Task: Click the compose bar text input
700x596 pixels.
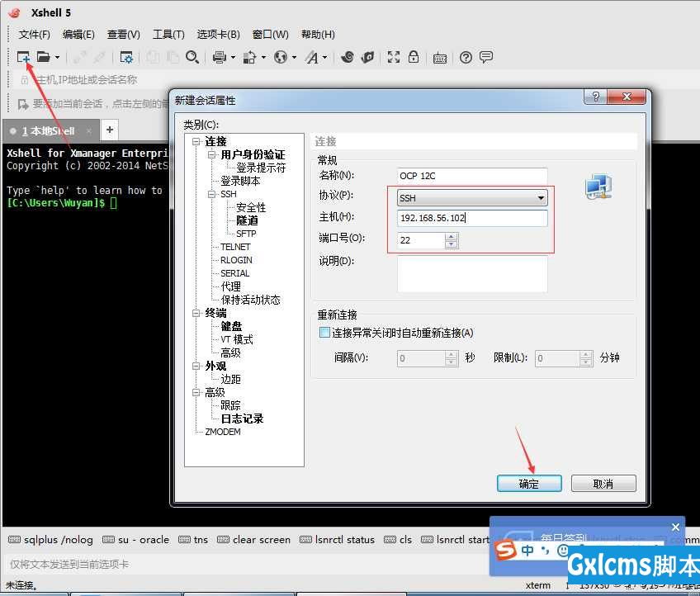Action: [245, 565]
